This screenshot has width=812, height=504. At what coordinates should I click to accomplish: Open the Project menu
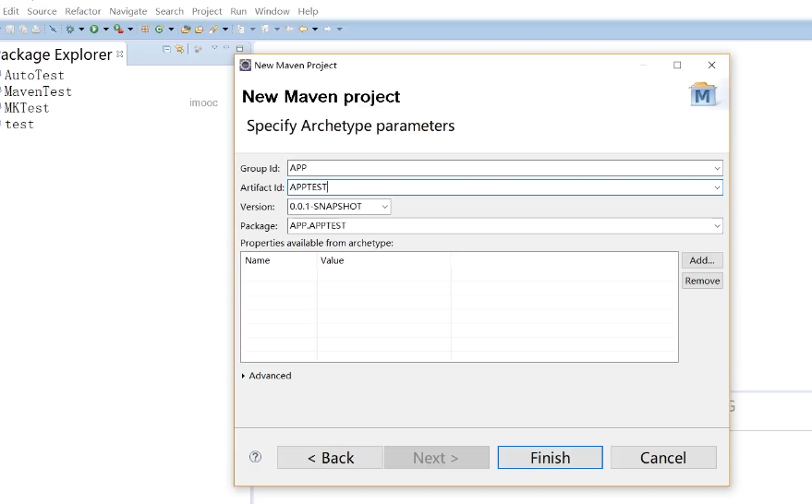pos(207,11)
